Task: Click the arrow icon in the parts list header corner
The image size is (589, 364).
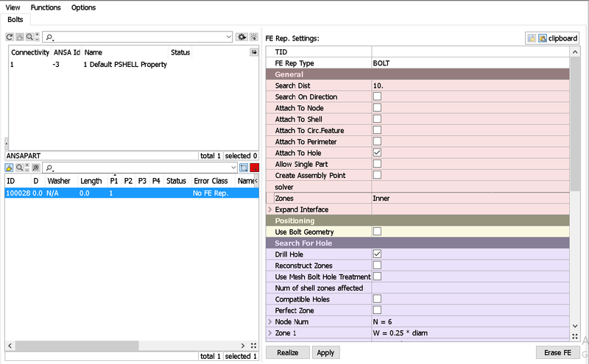Action: tap(254, 52)
